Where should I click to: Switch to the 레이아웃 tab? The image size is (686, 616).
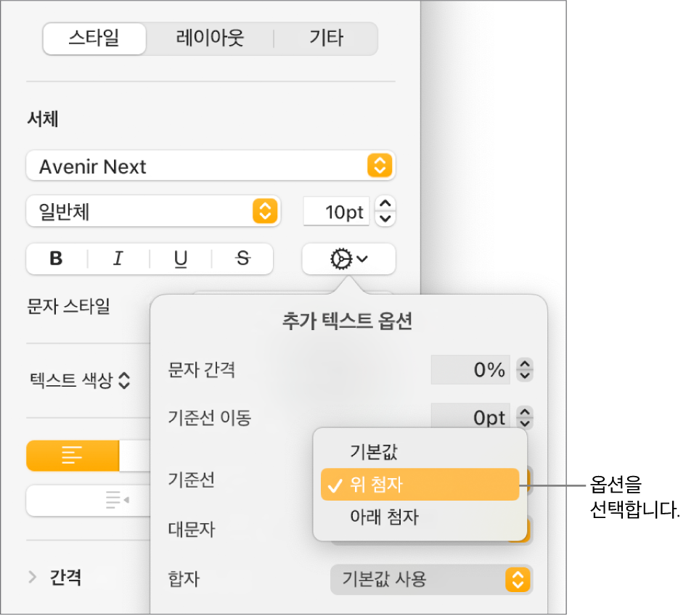coord(210,38)
